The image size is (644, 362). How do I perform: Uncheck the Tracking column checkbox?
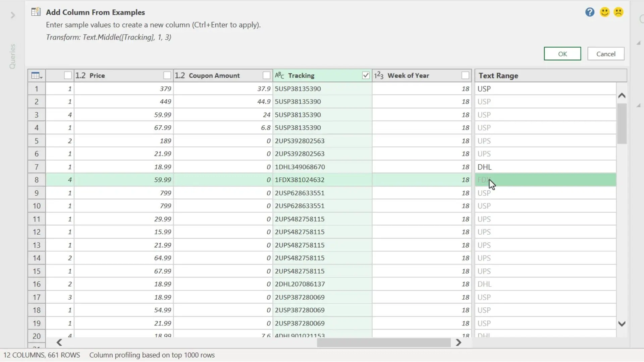[365, 75]
